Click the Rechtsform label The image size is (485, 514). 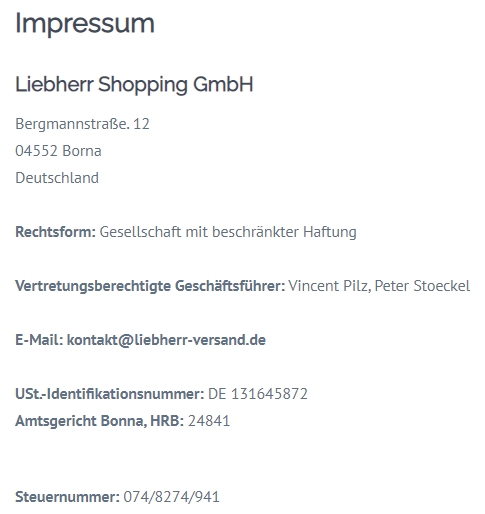(55, 232)
